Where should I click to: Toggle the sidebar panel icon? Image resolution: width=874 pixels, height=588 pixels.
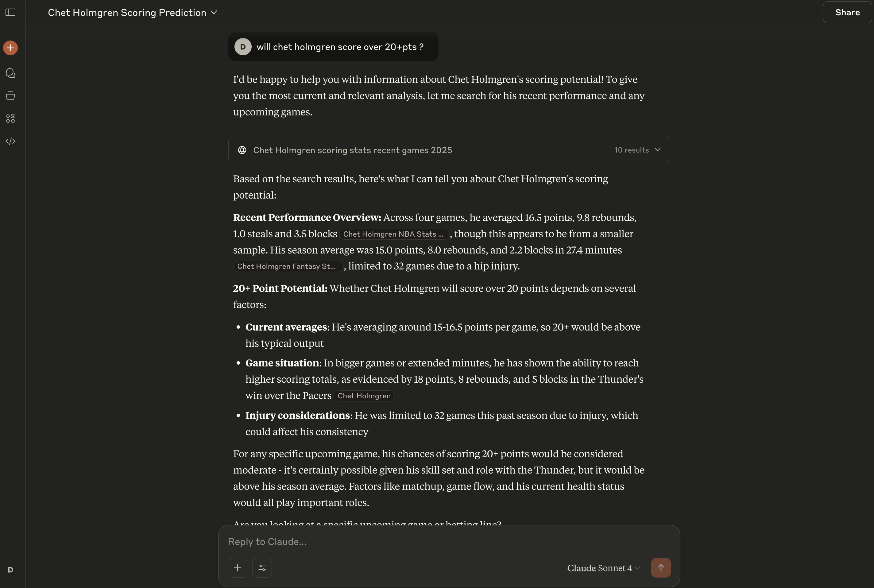click(10, 12)
